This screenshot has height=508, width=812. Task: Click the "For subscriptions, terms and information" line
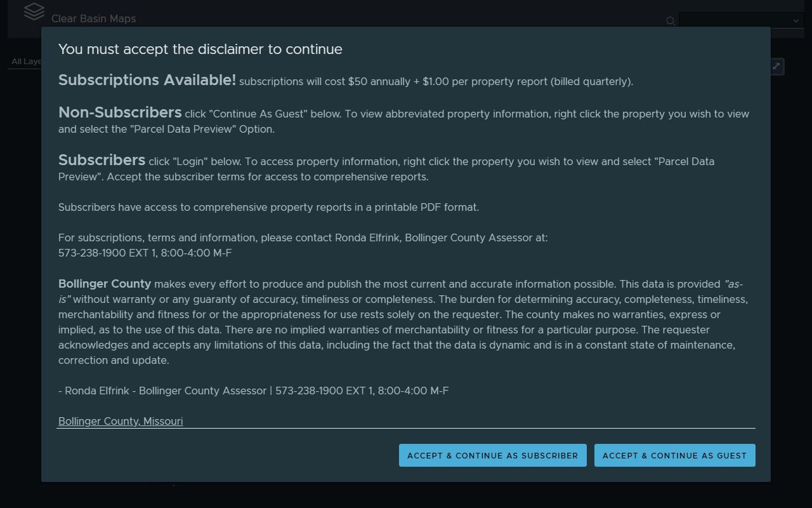coord(303,237)
